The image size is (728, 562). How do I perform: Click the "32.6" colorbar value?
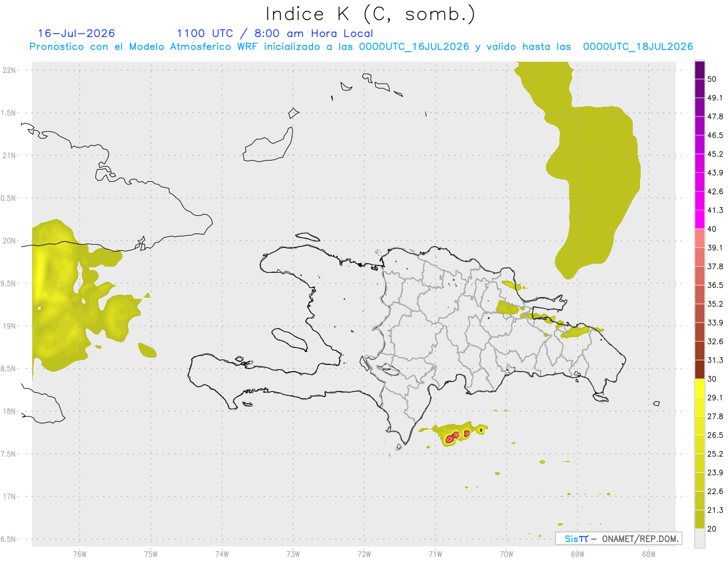coord(716,341)
